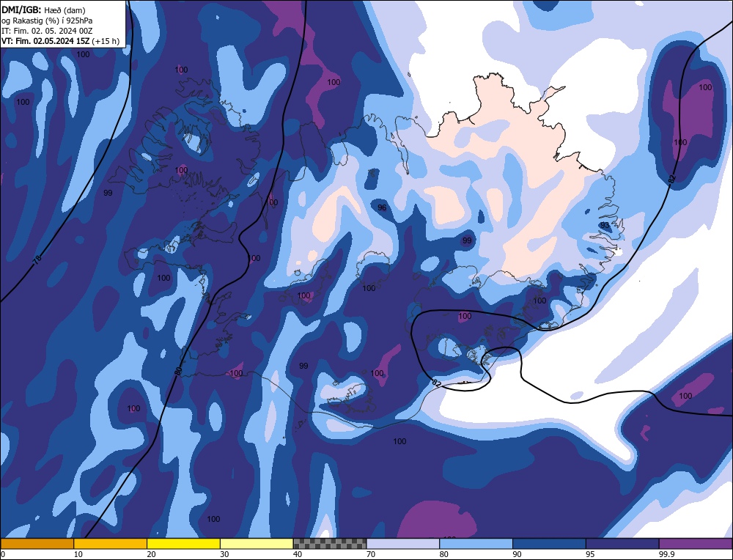Click the purple 99.9+ legend swatch
The image size is (733, 560).
coord(696,543)
